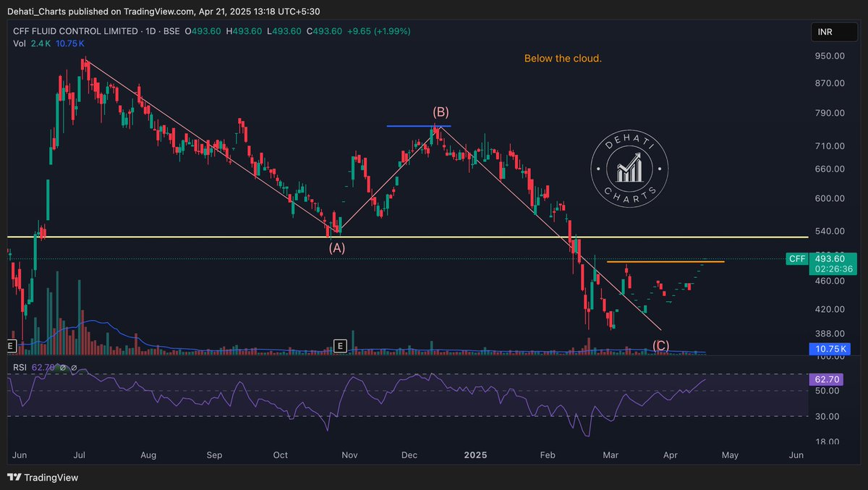This screenshot has height=490, width=868.
Task: Click the May time axis label
Action: 730,455
